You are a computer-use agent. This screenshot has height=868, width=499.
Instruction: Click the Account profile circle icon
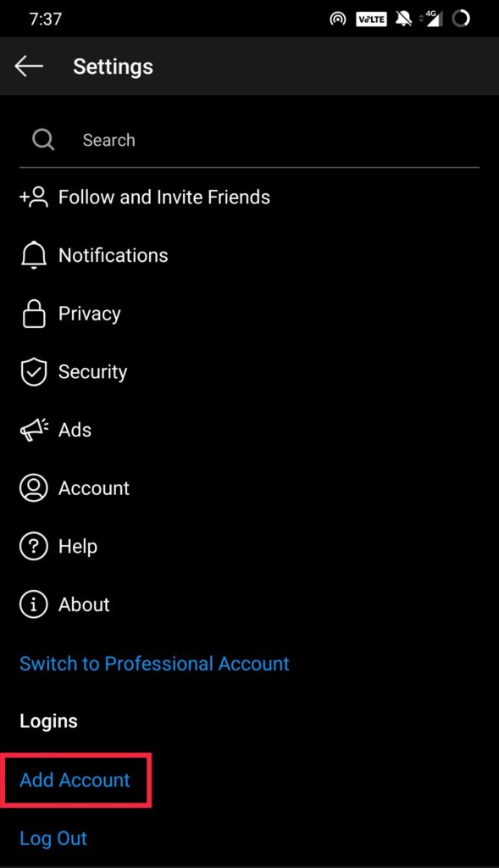point(34,487)
